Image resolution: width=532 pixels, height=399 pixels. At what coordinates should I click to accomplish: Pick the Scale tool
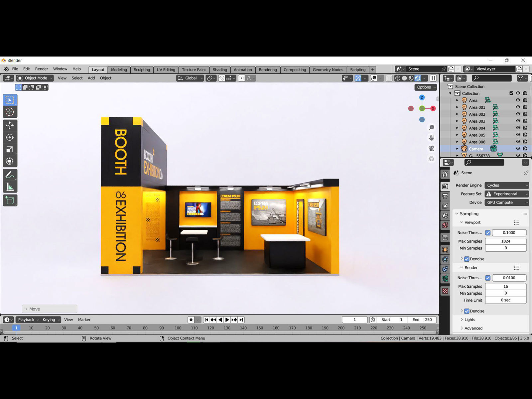pos(10,149)
